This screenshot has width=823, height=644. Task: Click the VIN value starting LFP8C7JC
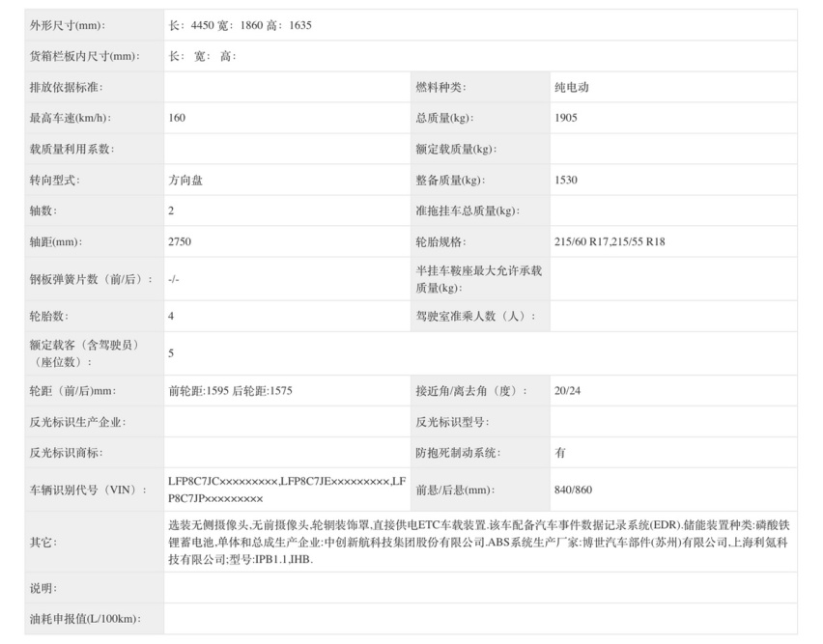click(287, 490)
